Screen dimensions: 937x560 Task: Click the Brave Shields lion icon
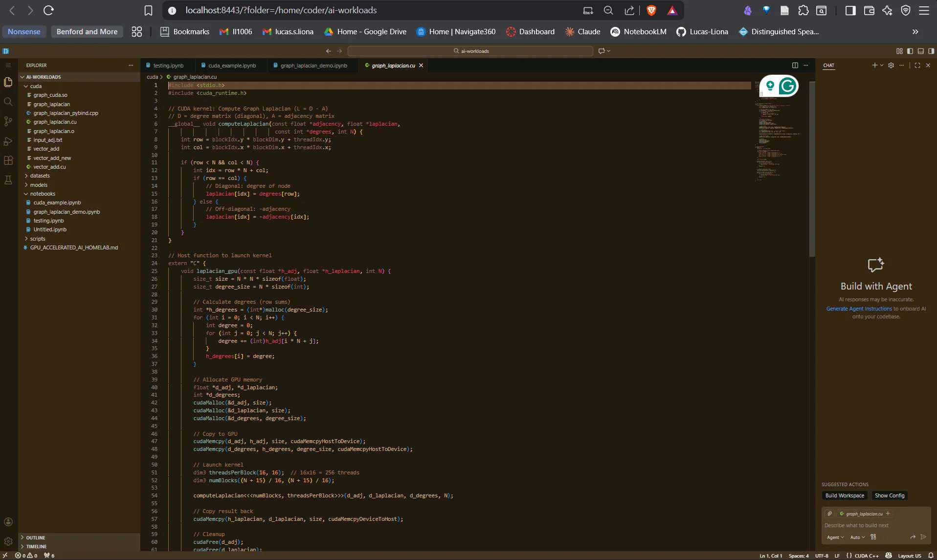651,10
